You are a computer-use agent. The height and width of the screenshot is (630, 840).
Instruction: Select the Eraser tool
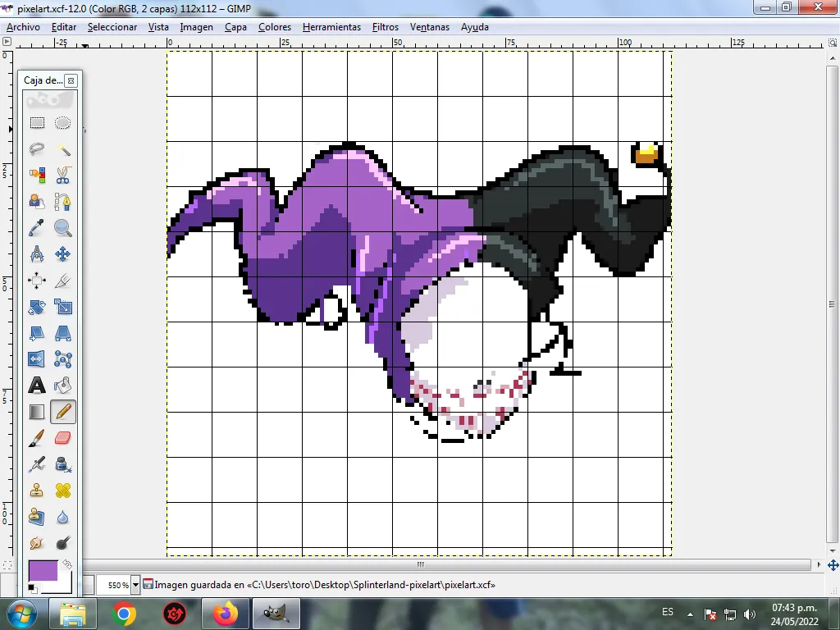[x=62, y=438]
